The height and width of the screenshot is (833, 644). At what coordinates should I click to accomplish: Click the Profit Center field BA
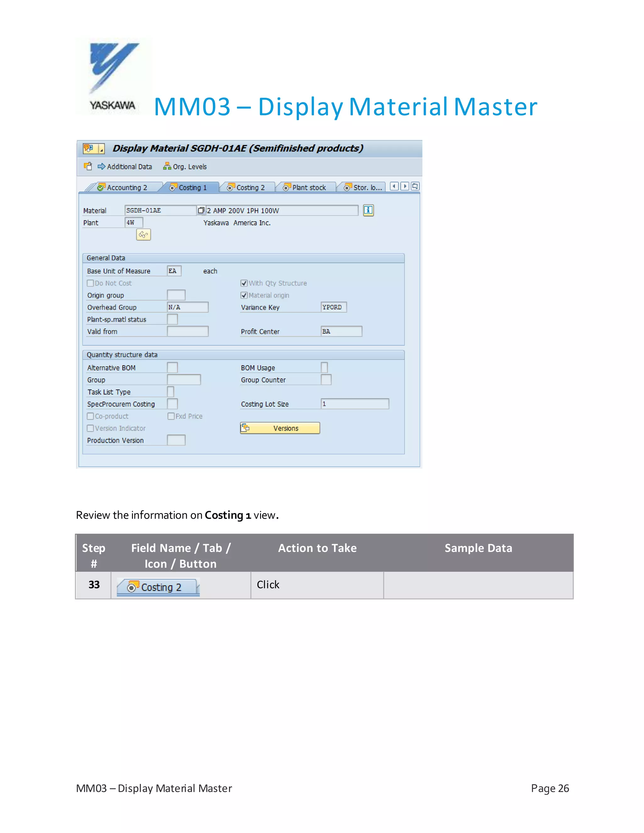341,331
